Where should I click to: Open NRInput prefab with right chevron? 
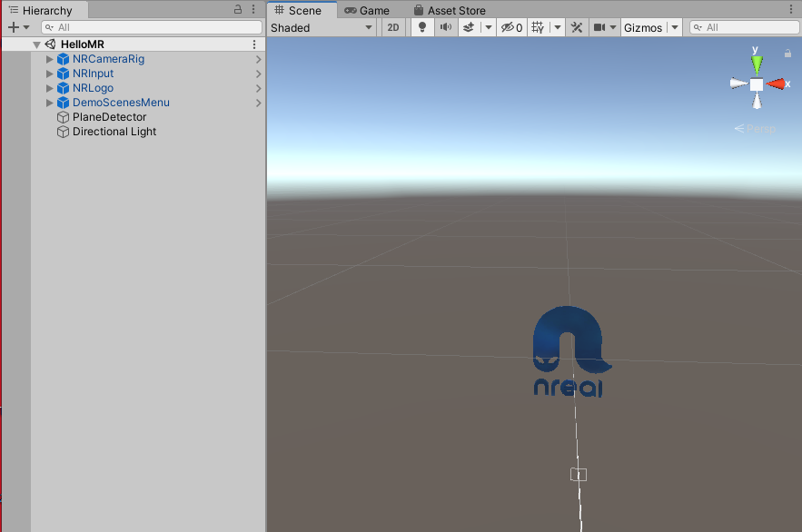click(258, 74)
